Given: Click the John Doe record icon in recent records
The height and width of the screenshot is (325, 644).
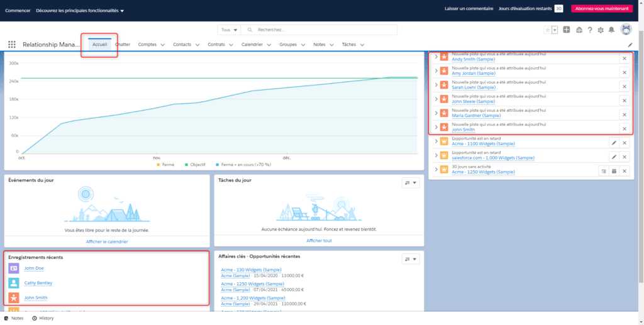Looking at the screenshot, I should (14, 268).
